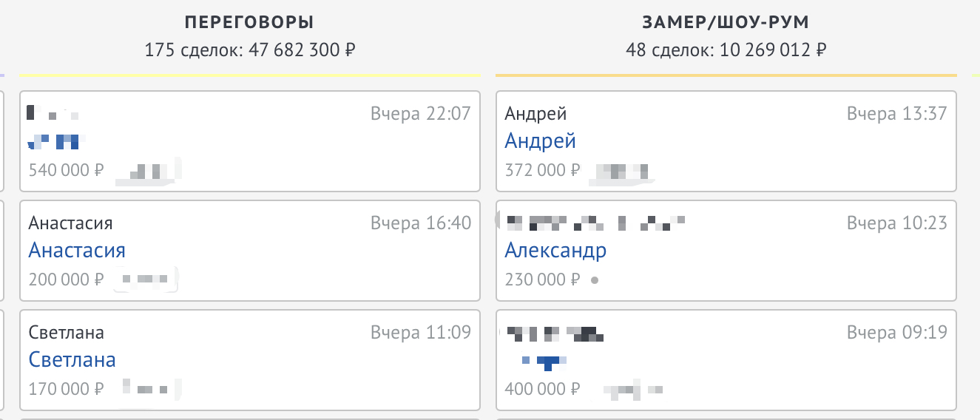Click the 48 сделок total summary
Screen dimensions: 980x420
pos(726,51)
